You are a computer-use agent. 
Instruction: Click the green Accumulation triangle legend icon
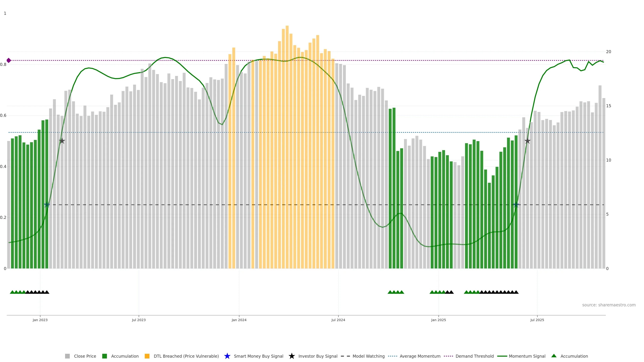click(x=554, y=356)
